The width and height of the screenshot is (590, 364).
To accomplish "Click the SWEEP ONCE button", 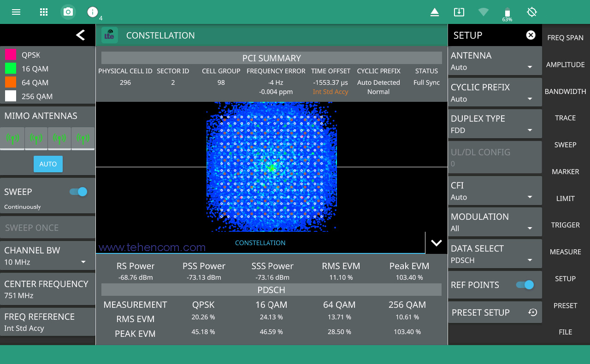I will [47, 228].
